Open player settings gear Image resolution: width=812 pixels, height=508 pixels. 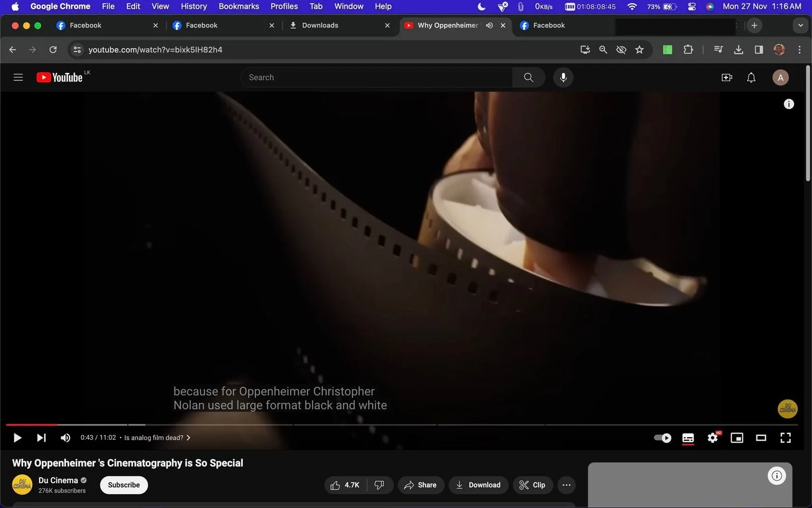pos(713,438)
